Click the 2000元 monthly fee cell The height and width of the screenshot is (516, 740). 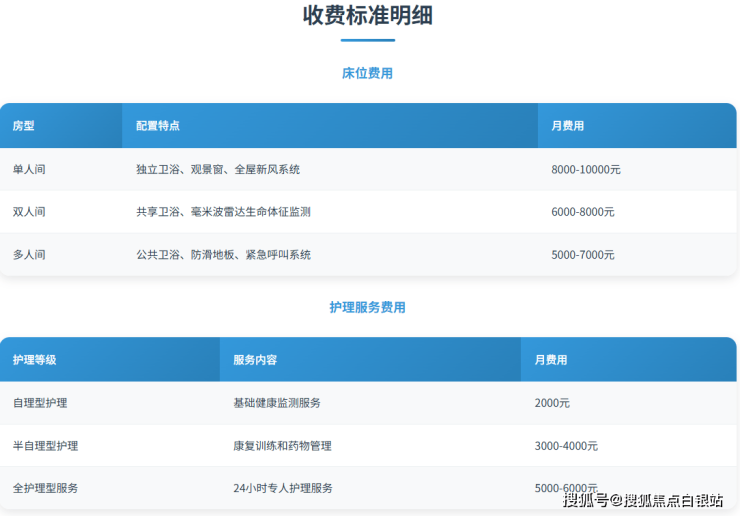pyautogui.click(x=552, y=403)
